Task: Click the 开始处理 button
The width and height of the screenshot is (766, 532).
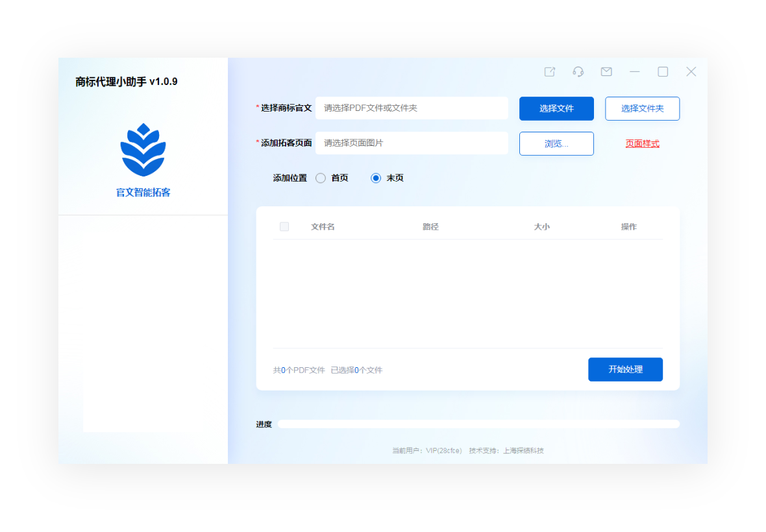Action: (x=625, y=370)
